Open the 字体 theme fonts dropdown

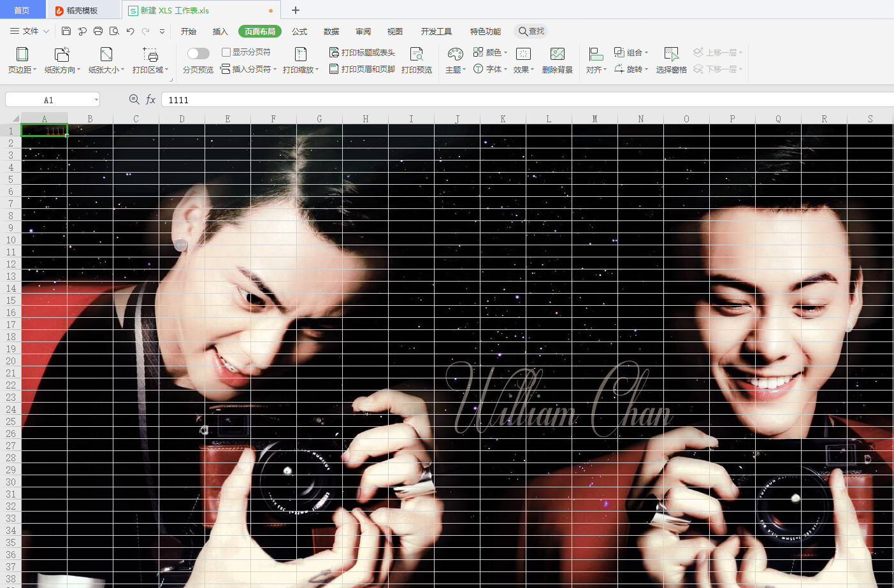tap(490, 69)
